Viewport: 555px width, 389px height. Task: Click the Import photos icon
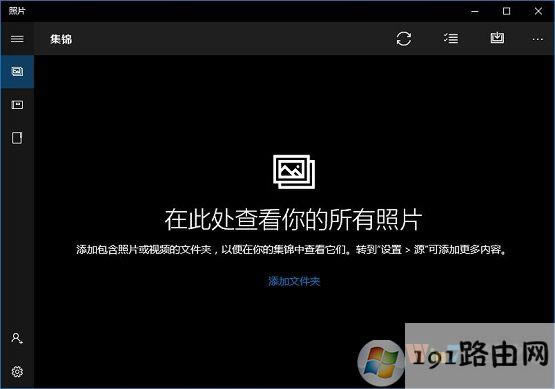497,38
